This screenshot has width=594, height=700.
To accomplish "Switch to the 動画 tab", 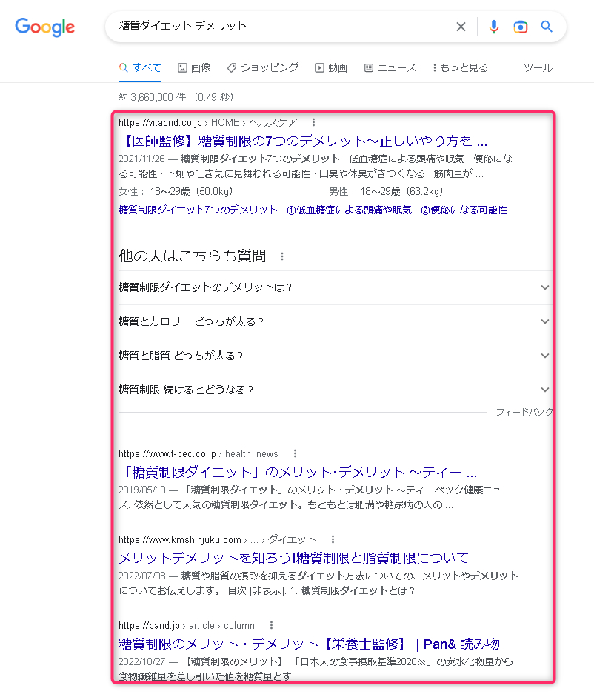I will (x=331, y=68).
